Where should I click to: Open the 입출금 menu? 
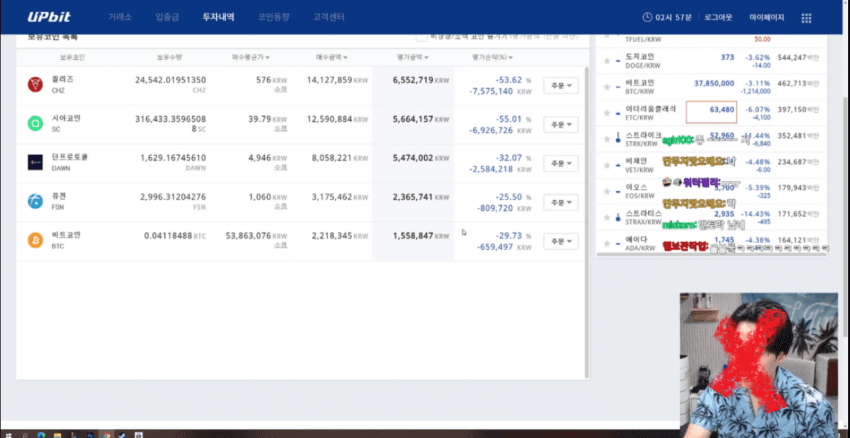[x=167, y=17]
